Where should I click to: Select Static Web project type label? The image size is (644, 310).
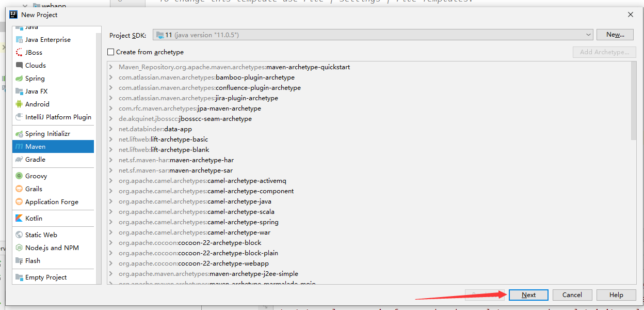point(41,235)
